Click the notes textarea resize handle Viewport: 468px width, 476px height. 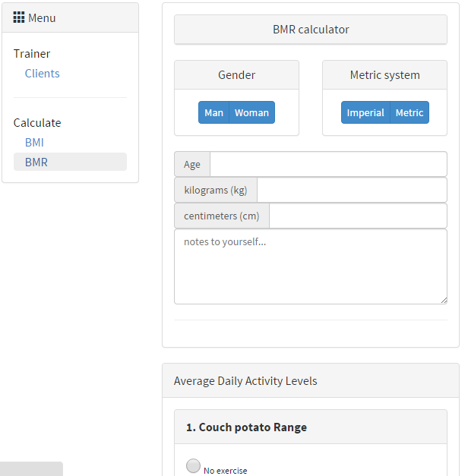(x=443, y=300)
